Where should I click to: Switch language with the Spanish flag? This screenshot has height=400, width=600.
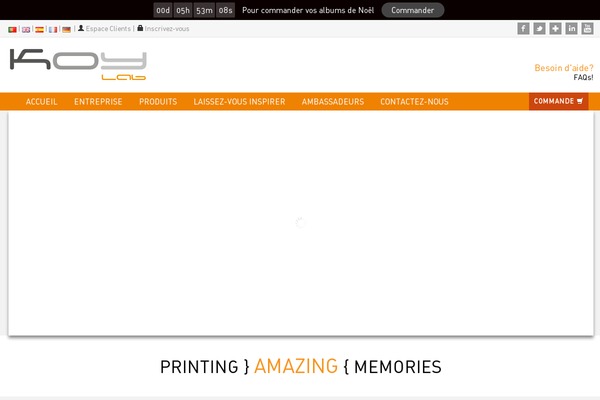[x=39, y=29]
